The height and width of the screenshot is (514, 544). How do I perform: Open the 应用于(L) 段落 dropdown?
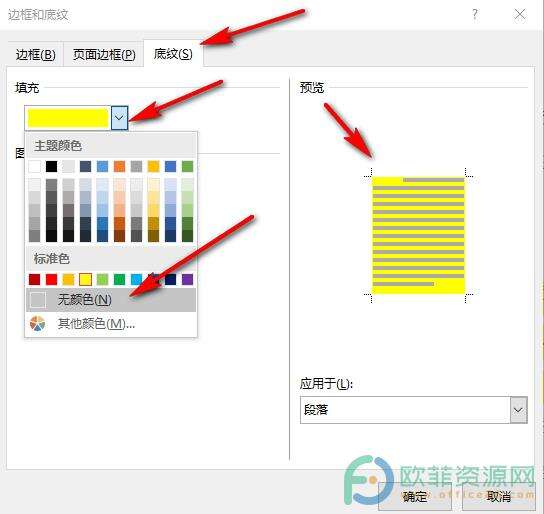click(x=519, y=410)
